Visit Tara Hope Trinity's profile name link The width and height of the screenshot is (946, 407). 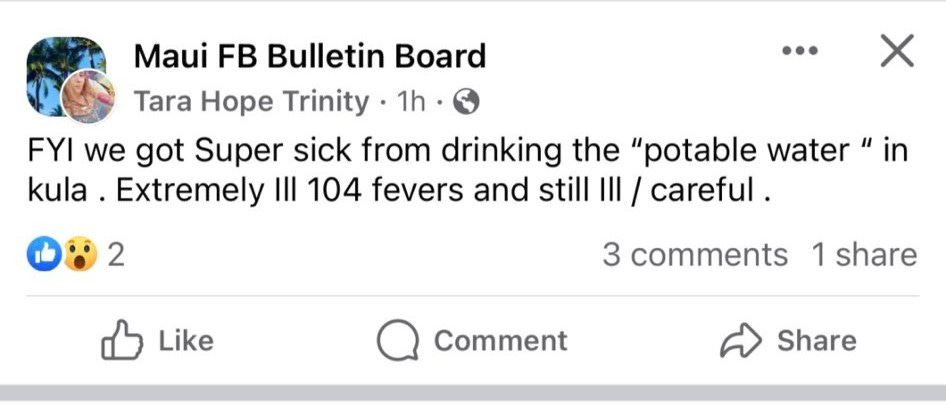pyautogui.click(x=250, y=101)
